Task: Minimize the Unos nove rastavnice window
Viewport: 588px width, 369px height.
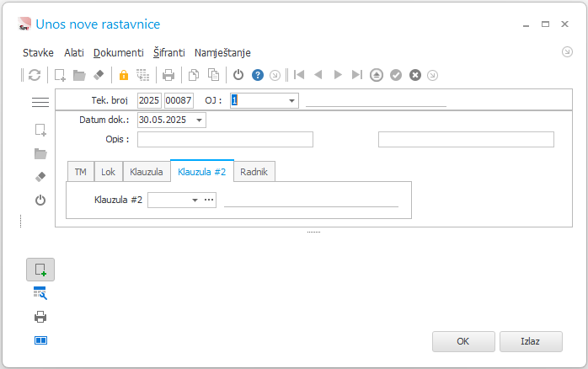Action: [x=527, y=25]
